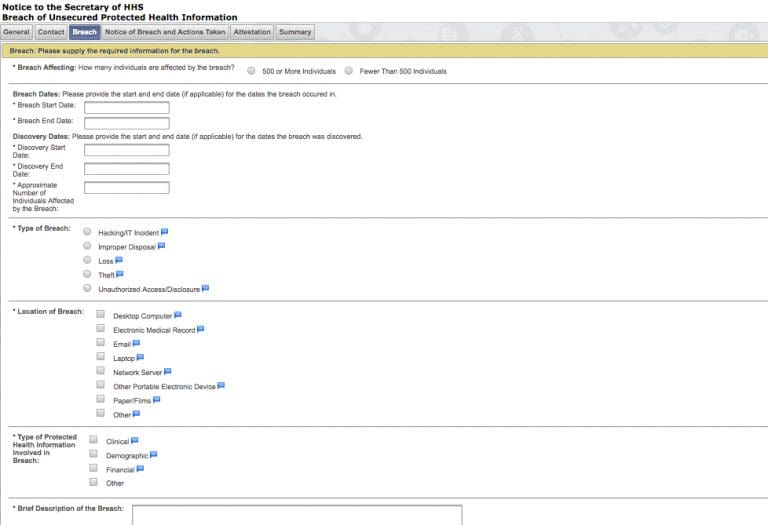This screenshot has height=525, width=768.
Task: Click the info icon beside Improper Disposal
Action: pos(161,246)
